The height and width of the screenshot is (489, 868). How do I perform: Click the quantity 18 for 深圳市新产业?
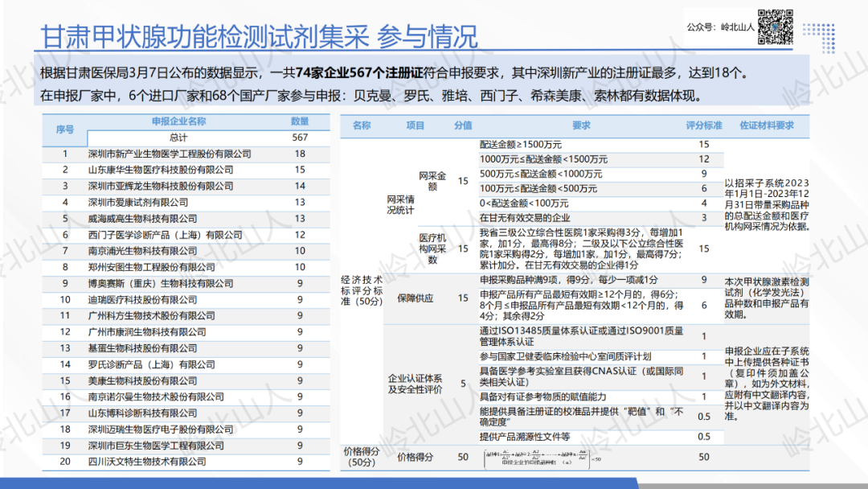300,154
